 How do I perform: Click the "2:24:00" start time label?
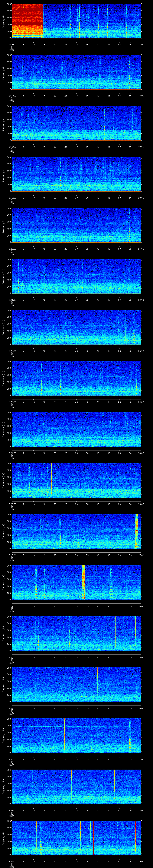pyautogui.click(x=12, y=453)
